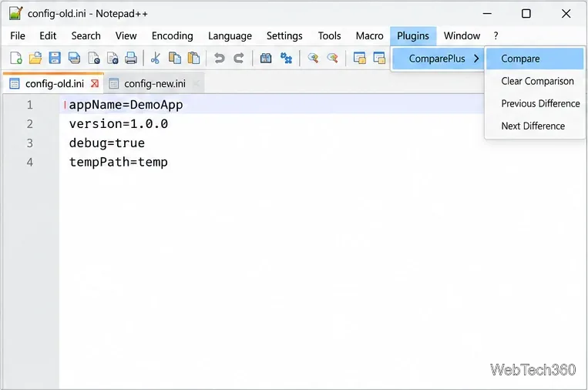Image resolution: width=588 pixels, height=390 pixels.
Task: Close the config-new.ini tab
Action: [196, 83]
